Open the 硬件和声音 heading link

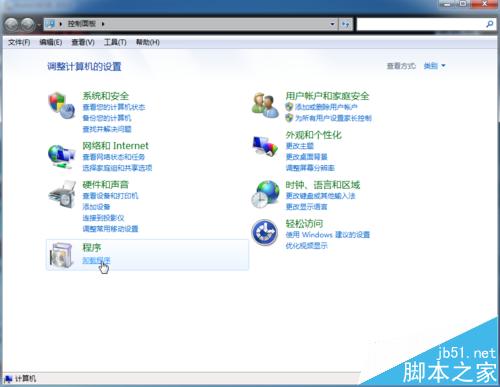pos(106,185)
